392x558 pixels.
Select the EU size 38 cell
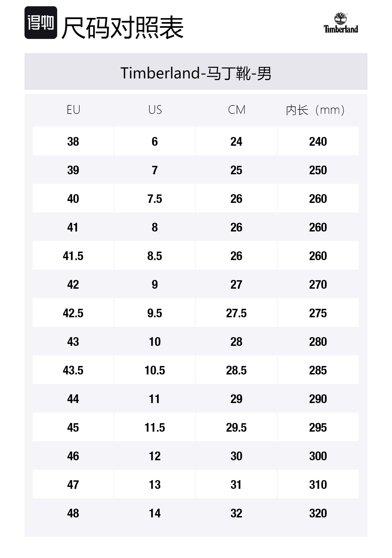(73, 141)
